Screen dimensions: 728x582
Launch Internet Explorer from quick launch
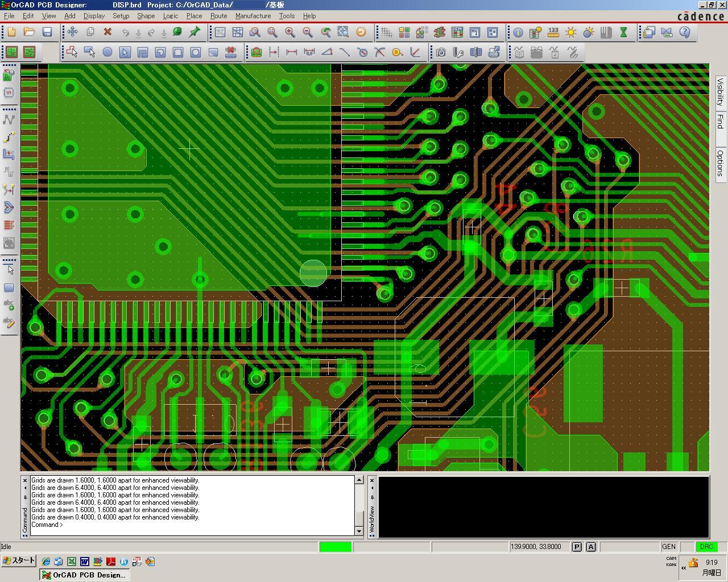(45, 562)
